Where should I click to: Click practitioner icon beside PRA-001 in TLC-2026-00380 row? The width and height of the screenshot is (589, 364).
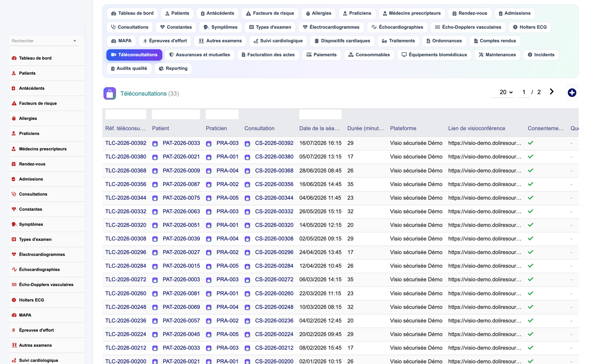[x=209, y=157]
